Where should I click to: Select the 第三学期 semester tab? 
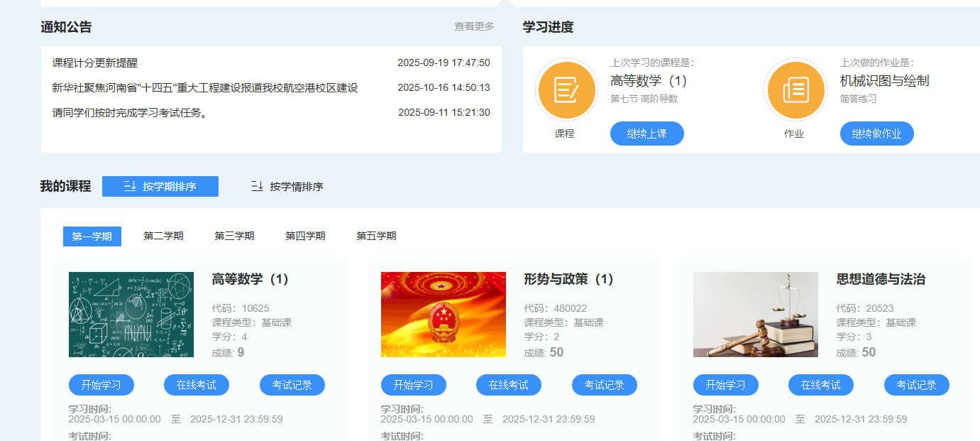[234, 236]
